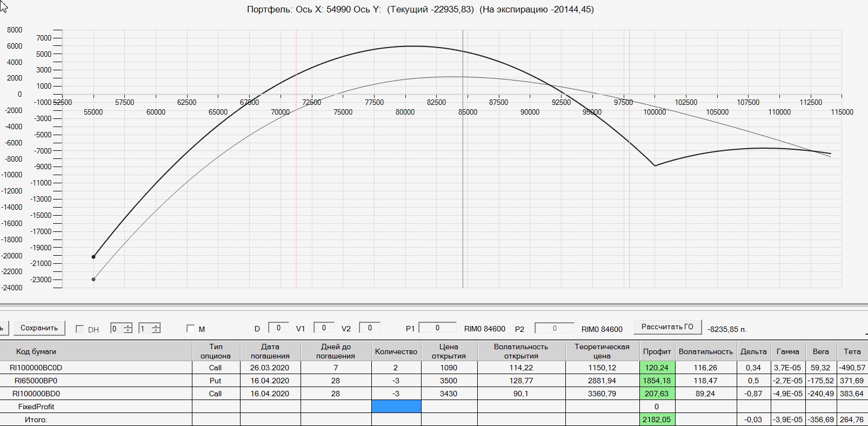Click the Рассчитать ГО button
The height and width of the screenshot is (426, 868).
coord(667,327)
